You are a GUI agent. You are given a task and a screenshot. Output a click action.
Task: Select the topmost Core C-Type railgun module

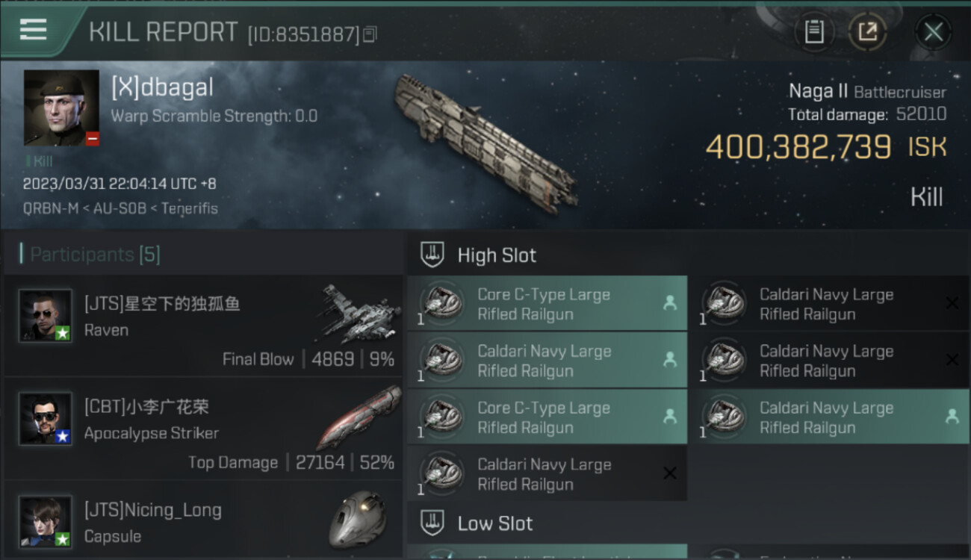point(547,304)
